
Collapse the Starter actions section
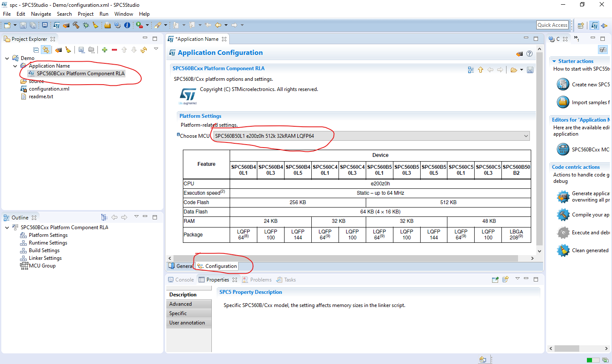pyautogui.click(x=554, y=61)
